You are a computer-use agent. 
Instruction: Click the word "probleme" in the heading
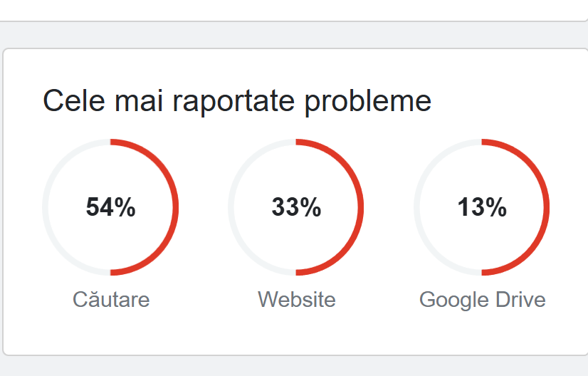(368, 102)
